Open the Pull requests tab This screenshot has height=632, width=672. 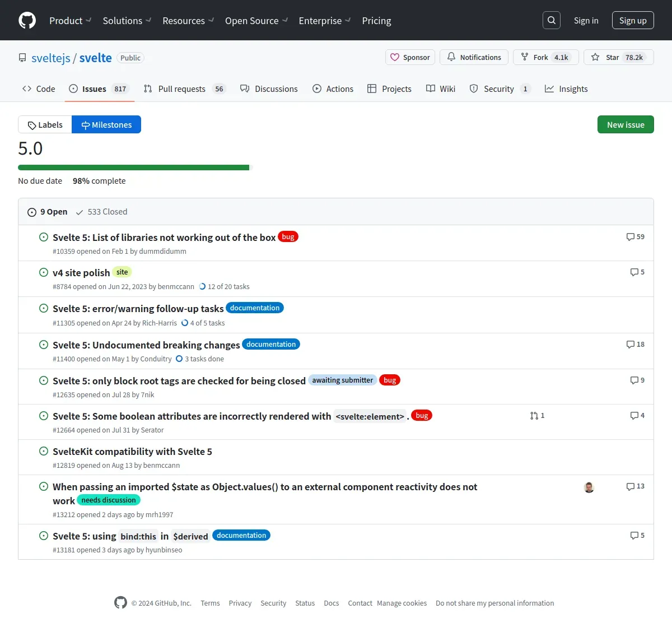pos(184,89)
